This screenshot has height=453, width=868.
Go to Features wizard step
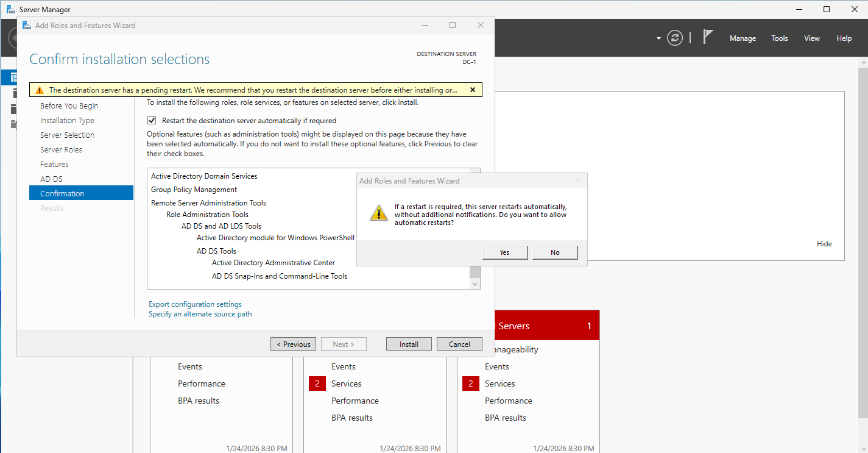pyautogui.click(x=54, y=165)
